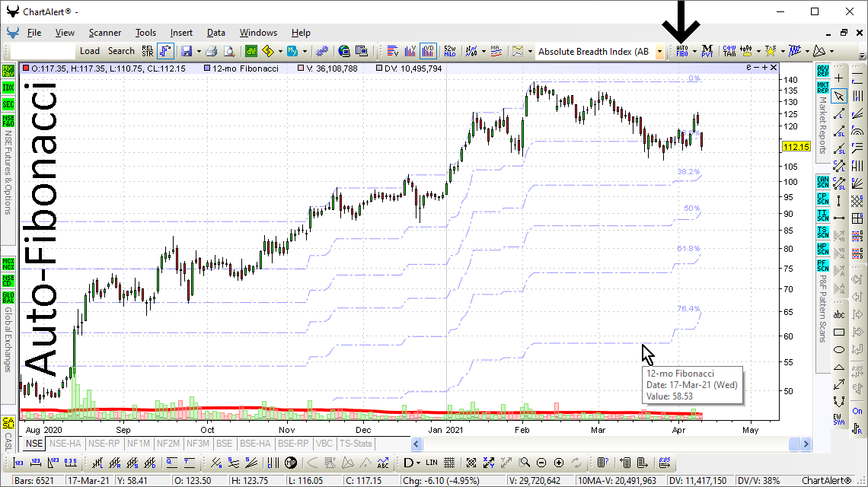Screen dimensions: 868x487
Task: Open the Absolute Breadth Index dropdown arrow
Action: coord(659,52)
